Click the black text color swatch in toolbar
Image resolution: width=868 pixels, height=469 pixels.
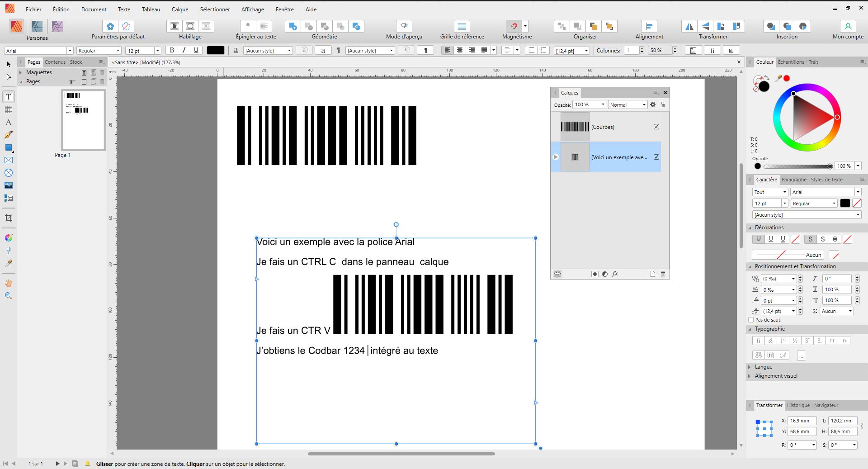click(x=215, y=50)
